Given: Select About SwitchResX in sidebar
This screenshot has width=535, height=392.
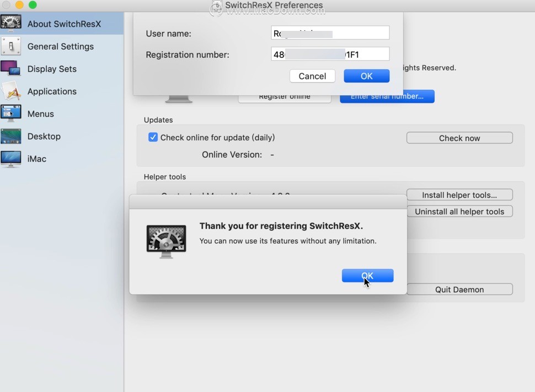Looking at the screenshot, I should pyautogui.click(x=62, y=24).
